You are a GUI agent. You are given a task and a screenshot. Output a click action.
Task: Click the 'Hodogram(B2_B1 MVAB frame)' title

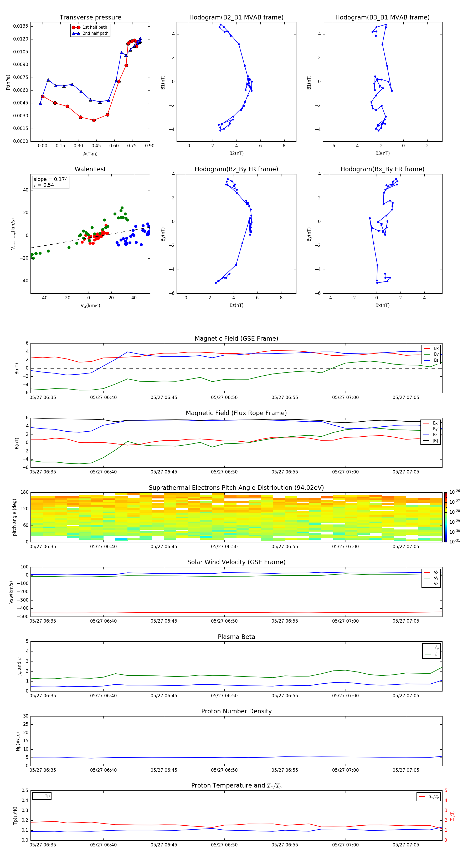click(236, 18)
